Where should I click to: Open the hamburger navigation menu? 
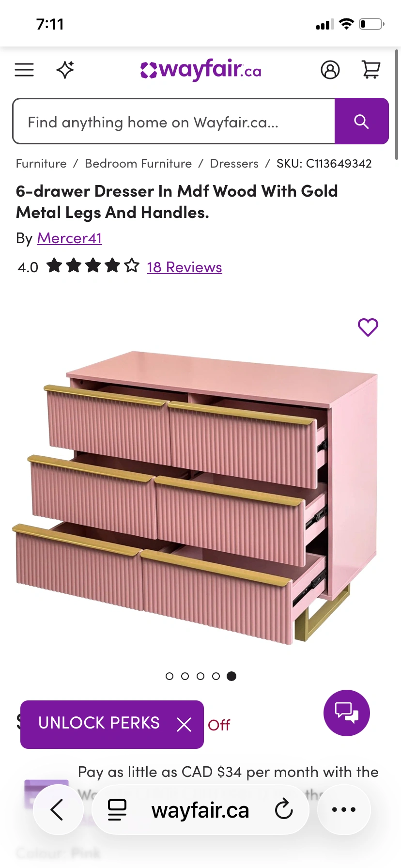24,70
